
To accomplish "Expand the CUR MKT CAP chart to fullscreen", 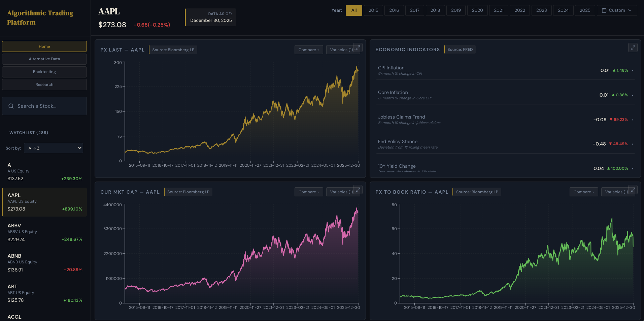I will coord(357,190).
